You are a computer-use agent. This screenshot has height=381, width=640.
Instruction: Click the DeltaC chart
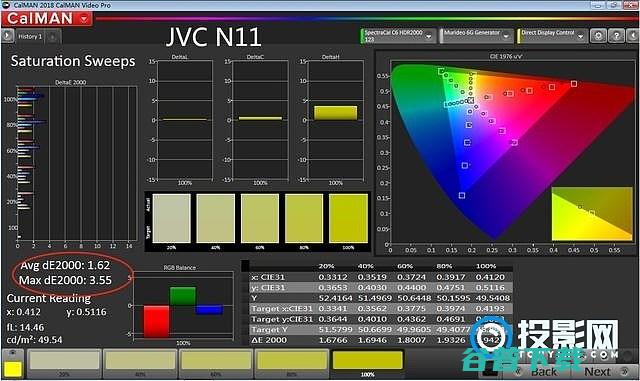coord(260,120)
